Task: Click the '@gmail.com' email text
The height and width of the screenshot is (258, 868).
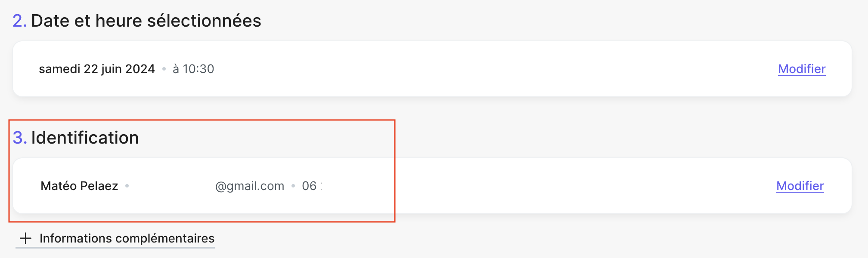Action: point(250,186)
